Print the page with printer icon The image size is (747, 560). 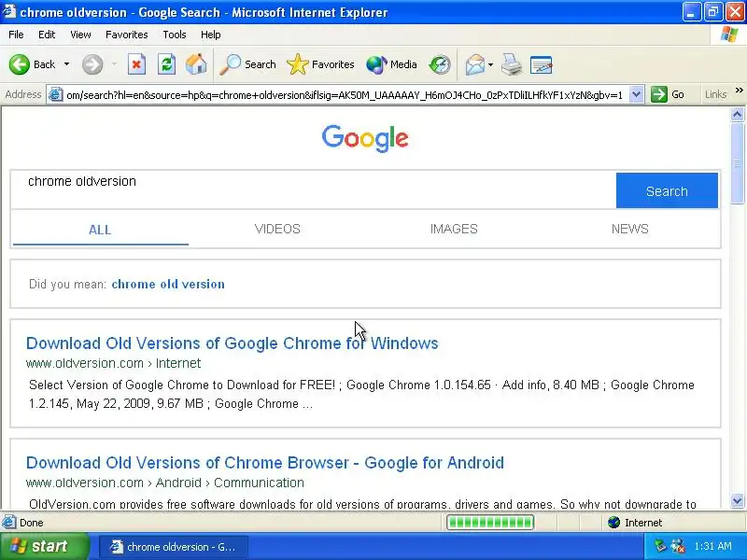[512, 64]
